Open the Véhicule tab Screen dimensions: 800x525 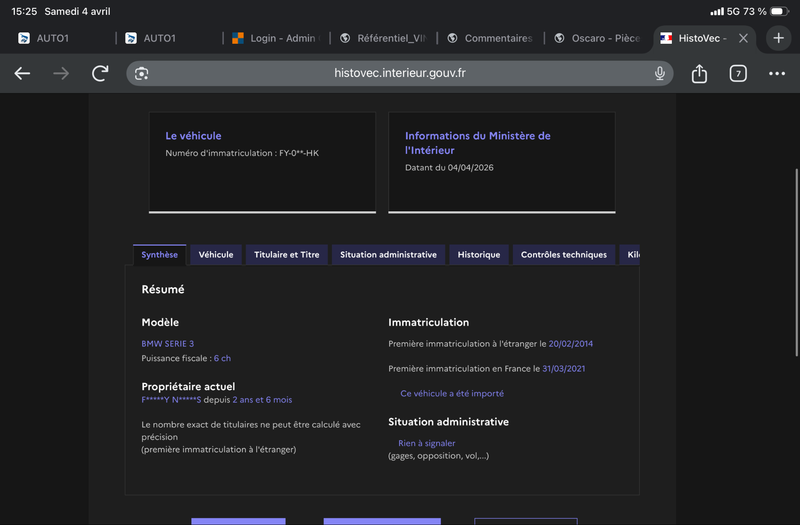click(216, 255)
